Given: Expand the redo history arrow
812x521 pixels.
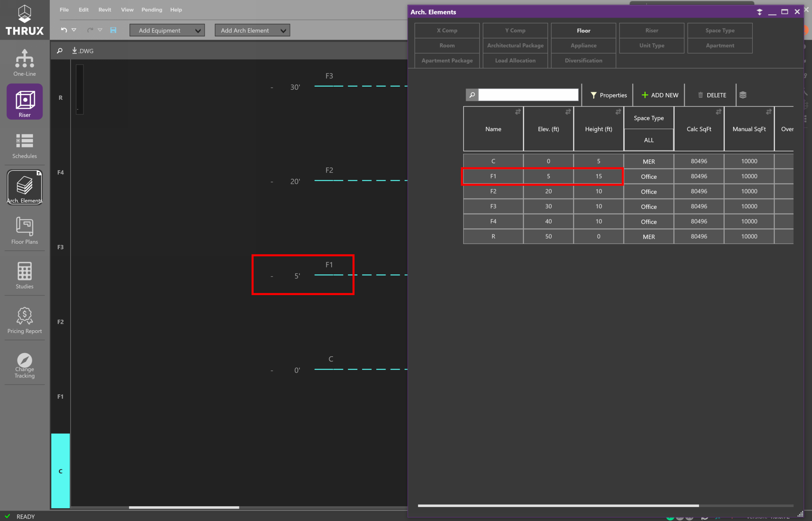Looking at the screenshot, I should (x=100, y=30).
